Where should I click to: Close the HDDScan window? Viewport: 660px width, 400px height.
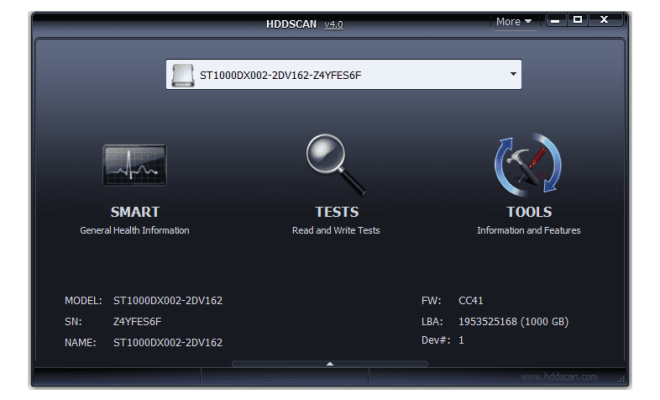click(604, 20)
